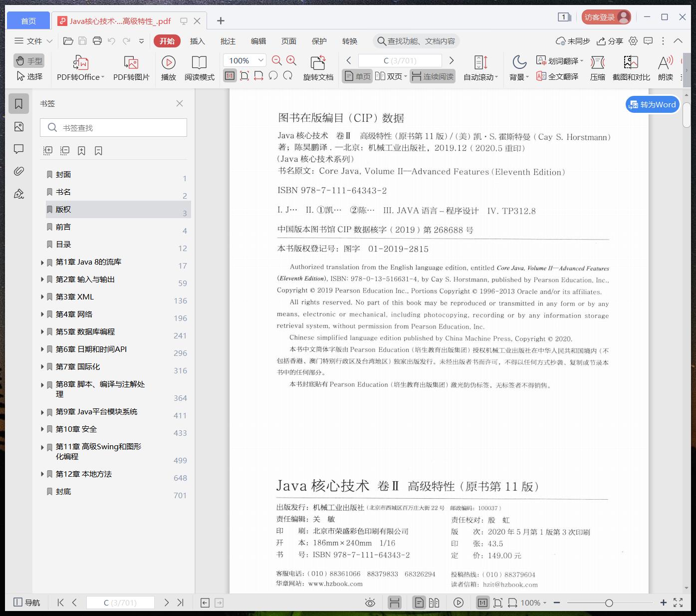Go to previous page in toolbar

point(349,60)
